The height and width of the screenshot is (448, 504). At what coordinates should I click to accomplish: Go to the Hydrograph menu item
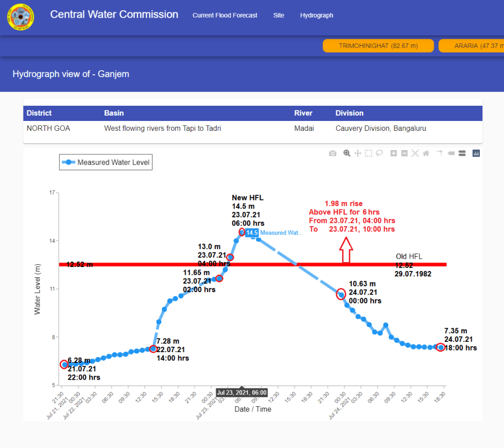316,15
